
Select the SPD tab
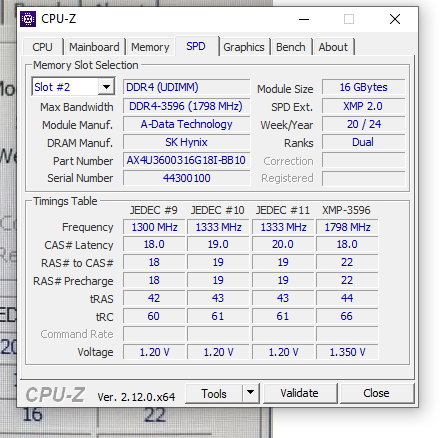click(x=196, y=46)
